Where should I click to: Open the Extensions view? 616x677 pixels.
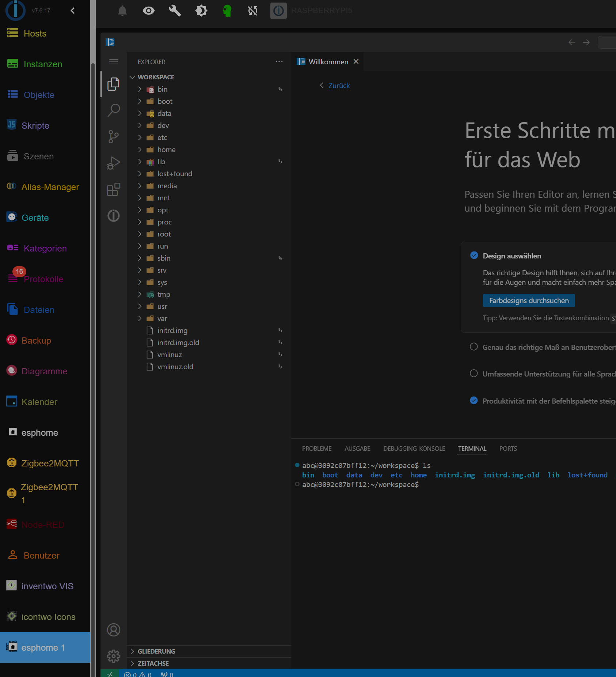point(114,189)
